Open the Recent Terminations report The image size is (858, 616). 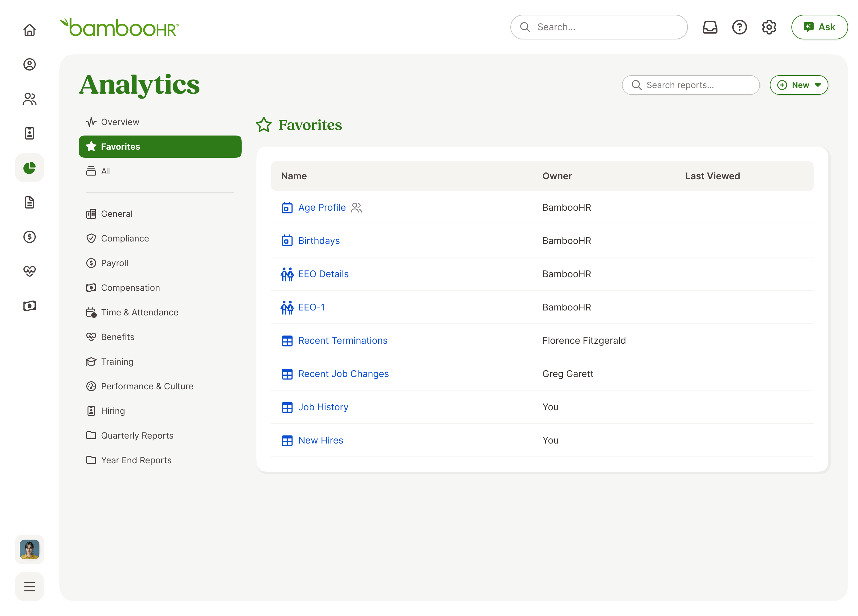click(343, 341)
